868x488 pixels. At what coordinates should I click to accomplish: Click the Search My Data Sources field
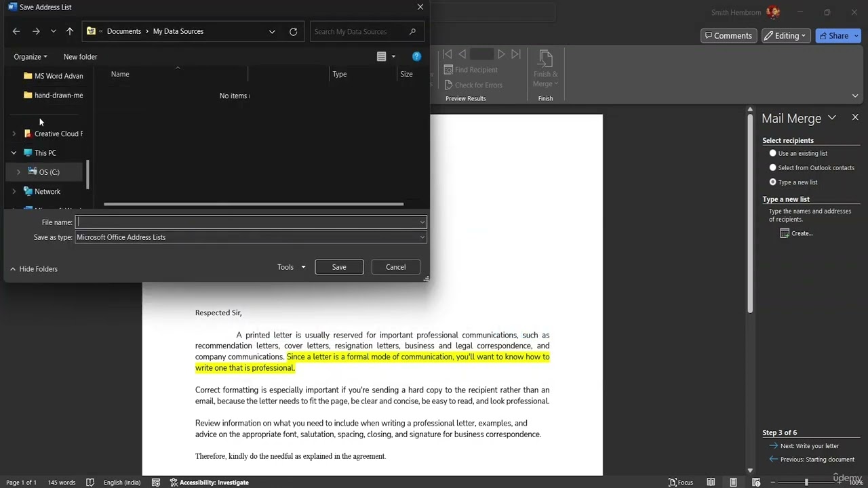(367, 31)
